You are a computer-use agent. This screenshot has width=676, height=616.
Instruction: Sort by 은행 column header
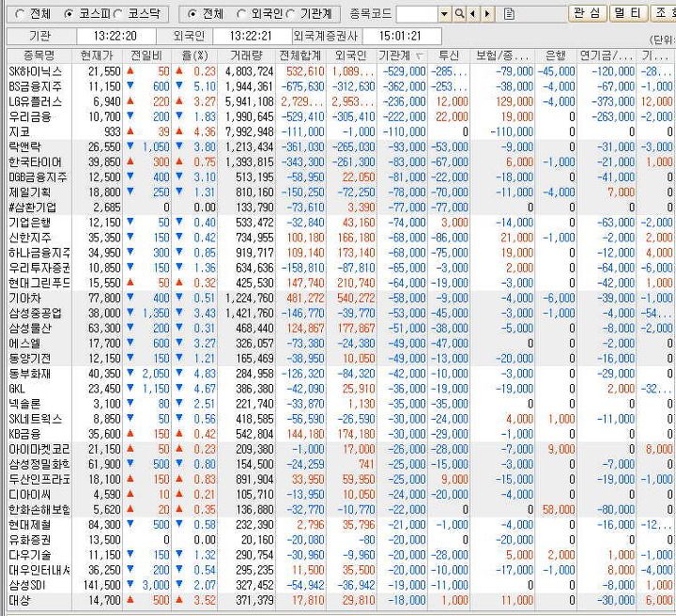pyautogui.click(x=555, y=55)
